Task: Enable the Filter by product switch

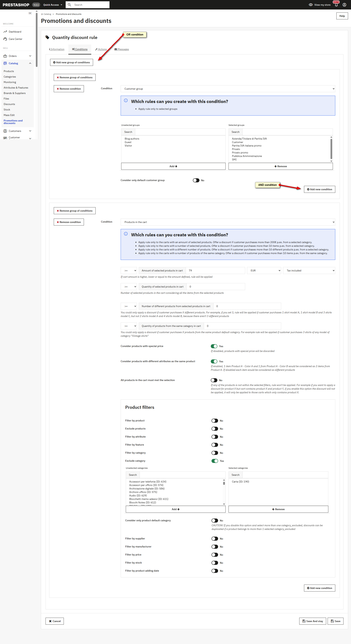Action: point(215,421)
